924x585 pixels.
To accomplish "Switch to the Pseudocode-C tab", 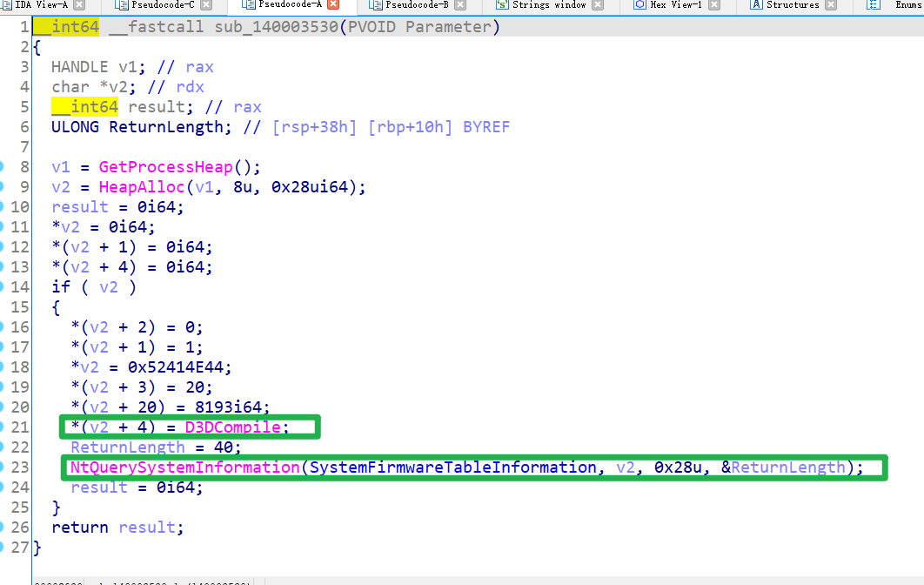I will pyautogui.click(x=163, y=4).
